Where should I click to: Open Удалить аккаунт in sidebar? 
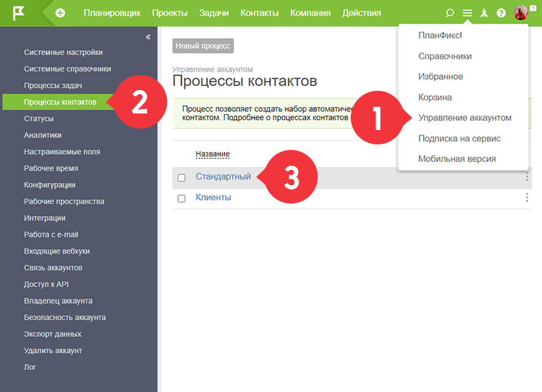[53, 351]
